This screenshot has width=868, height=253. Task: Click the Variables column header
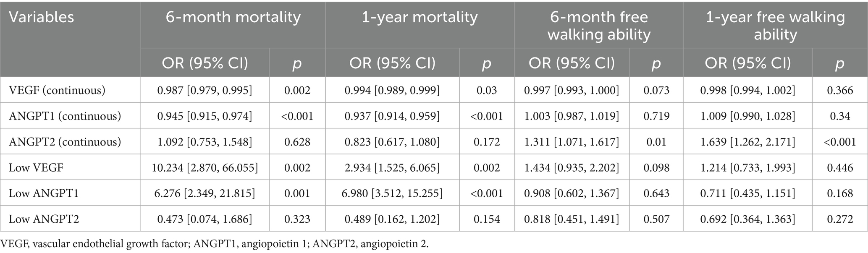42,17
